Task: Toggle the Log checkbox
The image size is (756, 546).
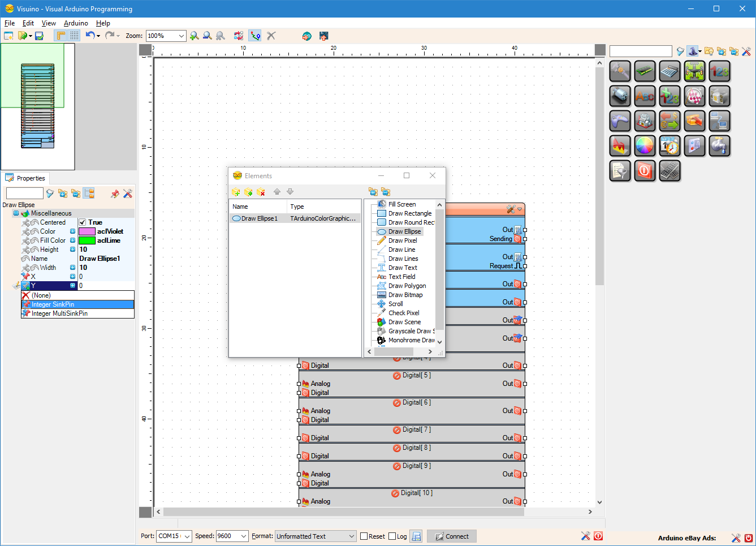Action: click(392, 536)
